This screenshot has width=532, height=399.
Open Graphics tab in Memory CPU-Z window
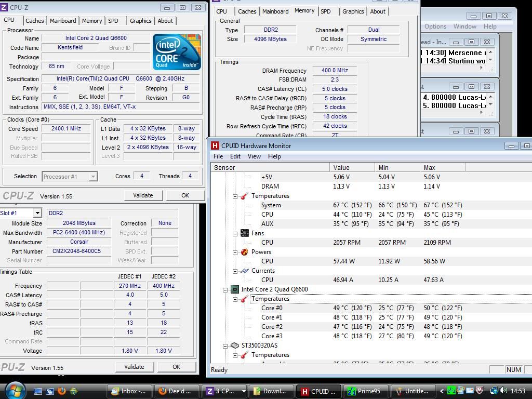[353, 11]
